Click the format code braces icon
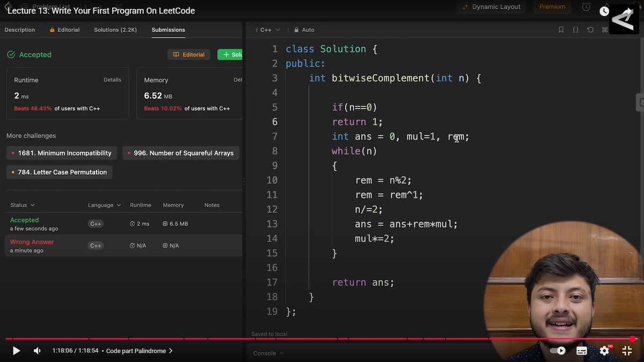644x362 pixels. click(x=575, y=30)
